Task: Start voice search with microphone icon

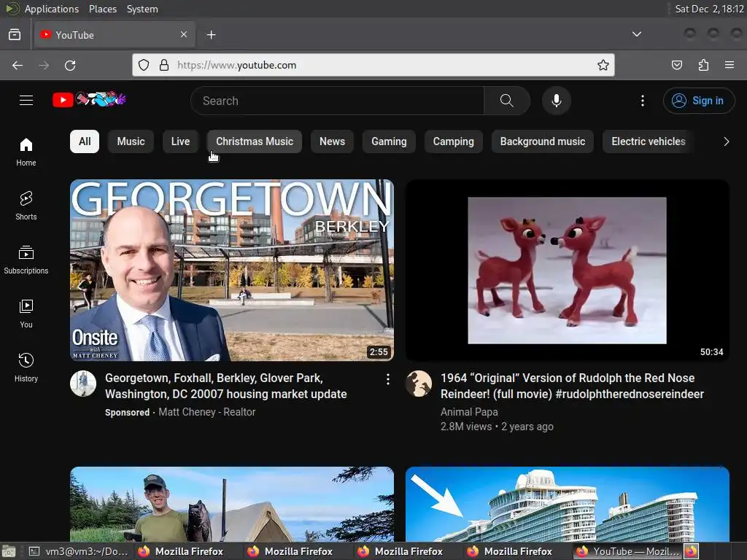Action: click(557, 101)
